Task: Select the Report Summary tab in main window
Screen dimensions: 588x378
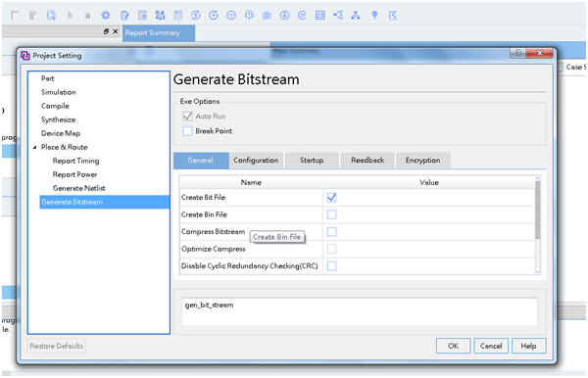Action: click(x=158, y=33)
